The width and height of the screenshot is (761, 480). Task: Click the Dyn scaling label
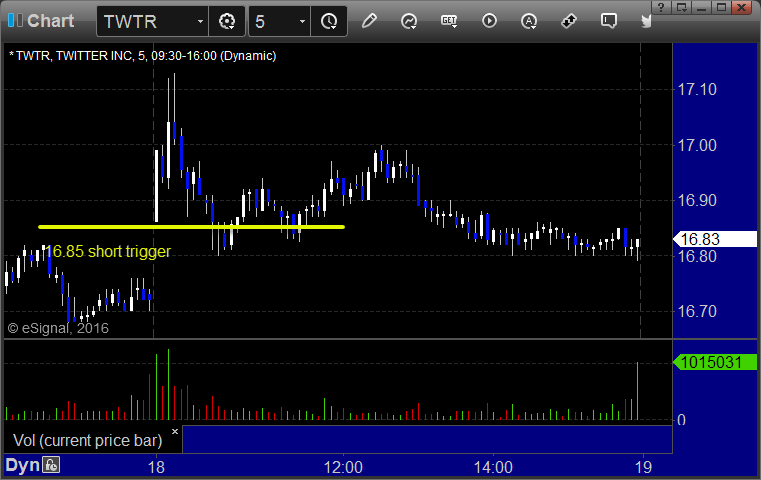[x=22, y=465]
